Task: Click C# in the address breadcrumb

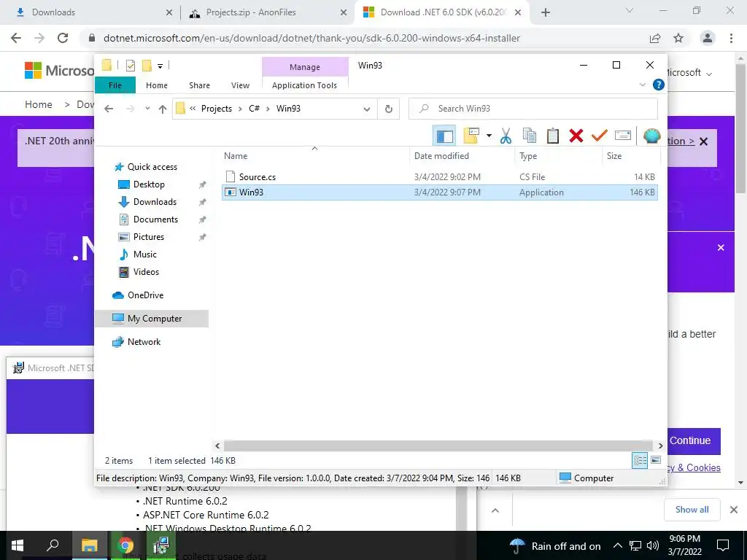Action: point(254,109)
